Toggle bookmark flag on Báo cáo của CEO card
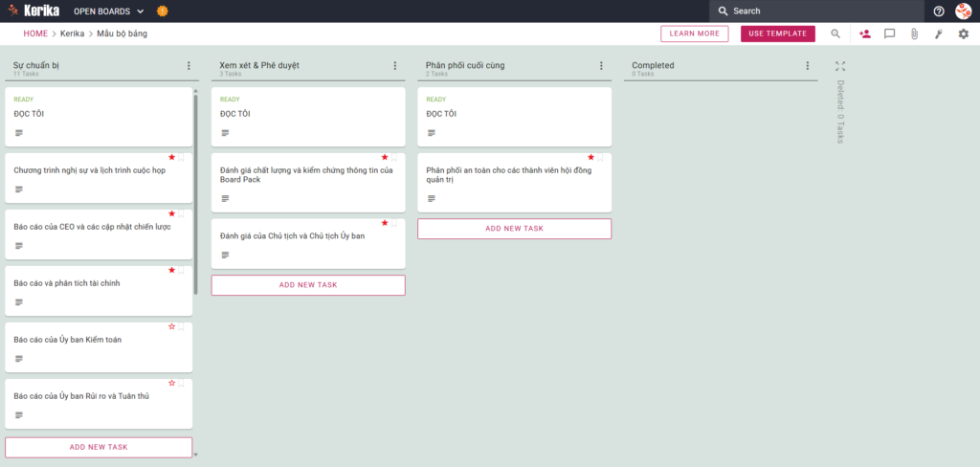Screen dimensions: 980x467 (181, 213)
